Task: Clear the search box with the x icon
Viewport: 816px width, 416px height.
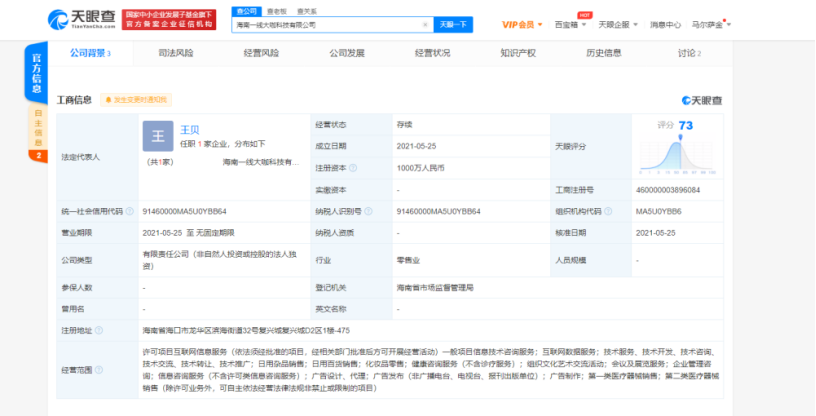Action: click(x=425, y=24)
